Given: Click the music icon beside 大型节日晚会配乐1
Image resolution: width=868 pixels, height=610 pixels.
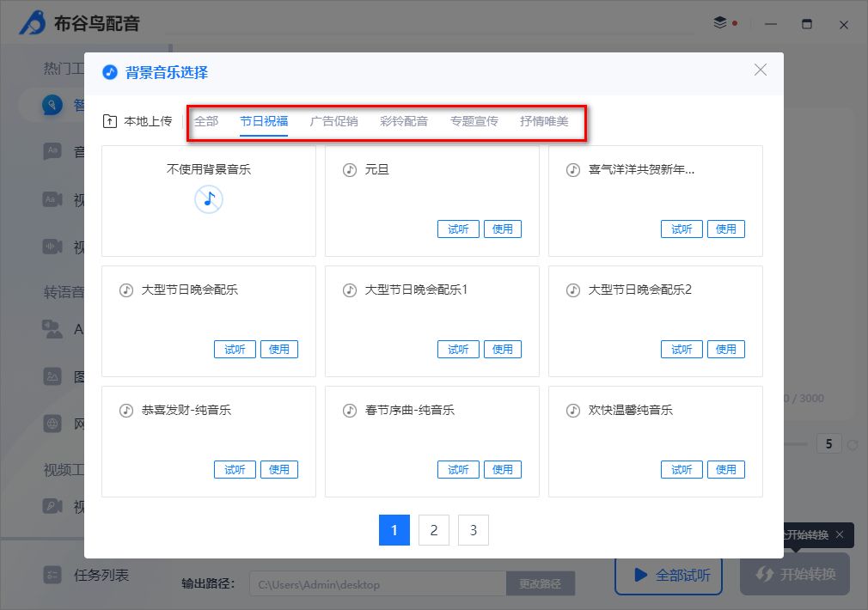Looking at the screenshot, I should (349, 290).
